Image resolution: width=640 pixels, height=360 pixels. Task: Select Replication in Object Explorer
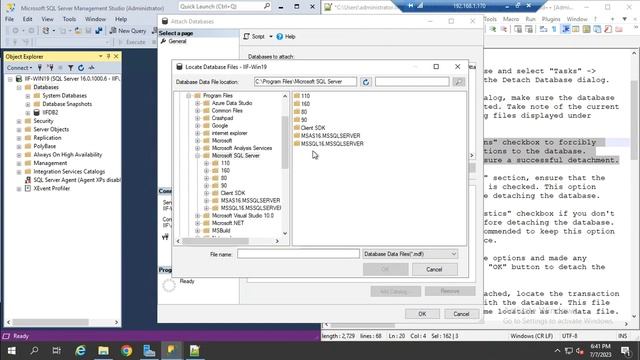click(x=47, y=138)
